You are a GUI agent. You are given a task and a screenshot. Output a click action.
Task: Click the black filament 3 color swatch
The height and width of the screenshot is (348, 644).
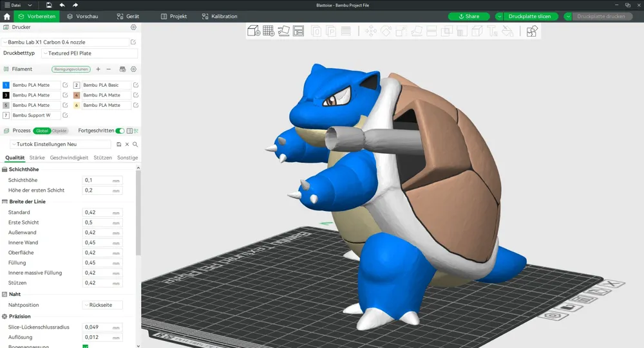(x=6, y=95)
